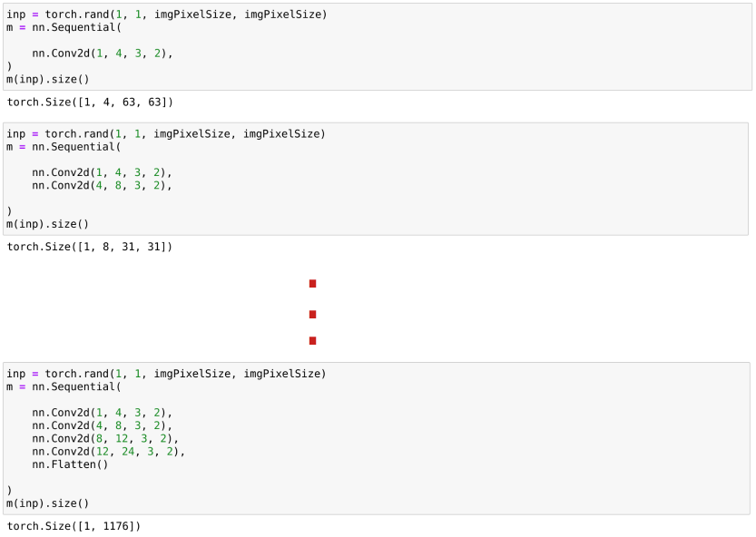Click m(inp).size() in the second cell
The height and width of the screenshot is (537, 756).
click(47, 223)
